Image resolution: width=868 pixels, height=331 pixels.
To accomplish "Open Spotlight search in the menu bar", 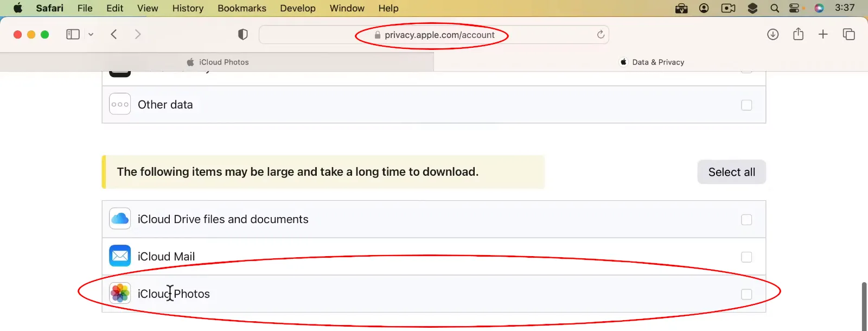I will tap(775, 8).
